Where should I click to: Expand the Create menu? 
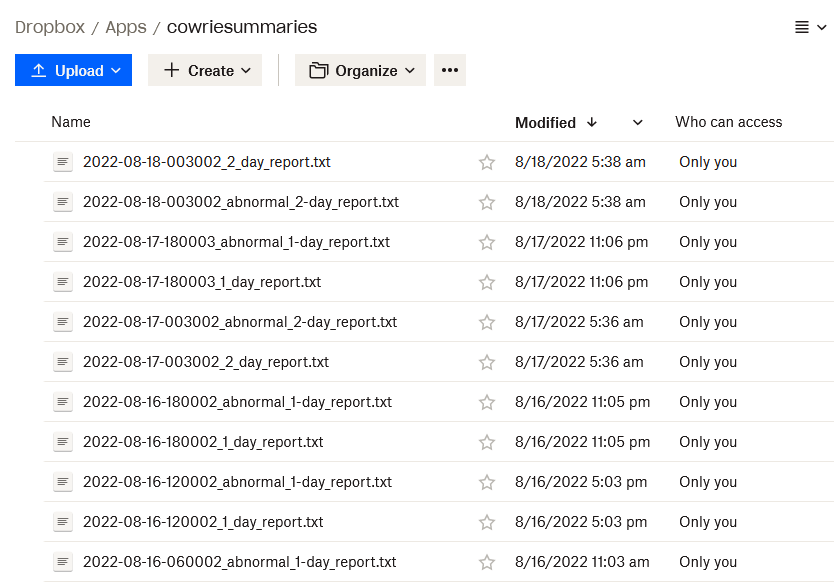click(205, 70)
